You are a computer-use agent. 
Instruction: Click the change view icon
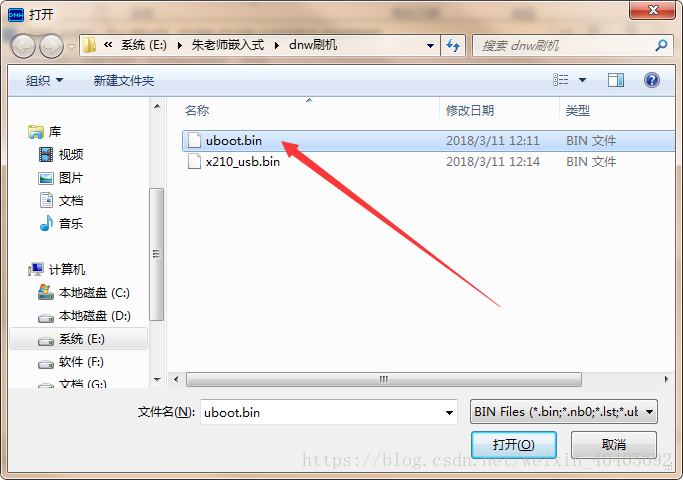click(x=561, y=80)
